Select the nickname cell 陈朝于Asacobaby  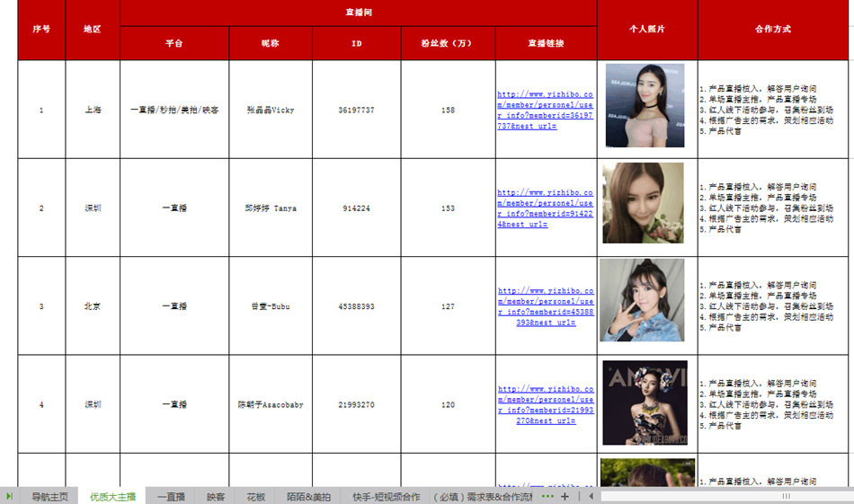(x=271, y=404)
